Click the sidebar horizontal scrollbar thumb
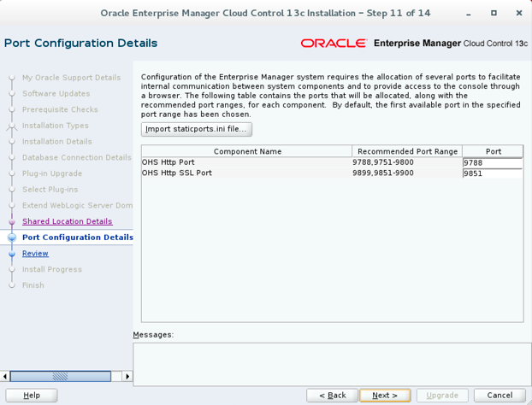532x405 pixels. click(x=61, y=376)
